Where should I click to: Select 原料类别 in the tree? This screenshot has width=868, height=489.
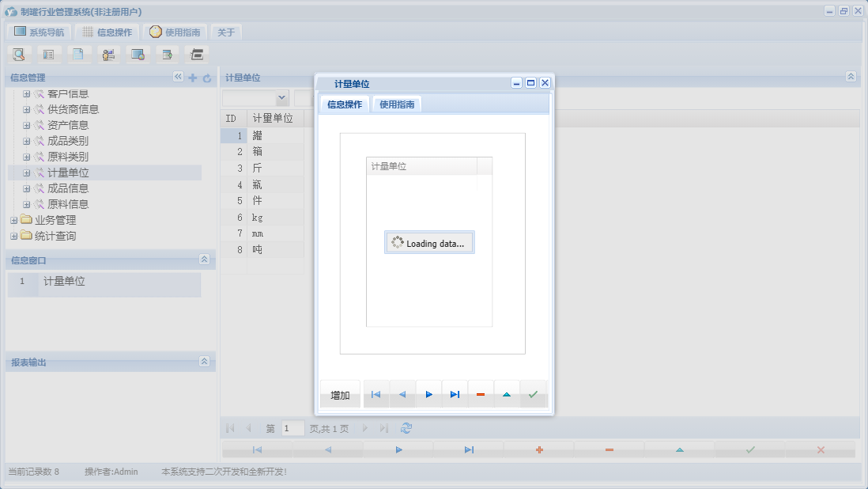tap(68, 157)
